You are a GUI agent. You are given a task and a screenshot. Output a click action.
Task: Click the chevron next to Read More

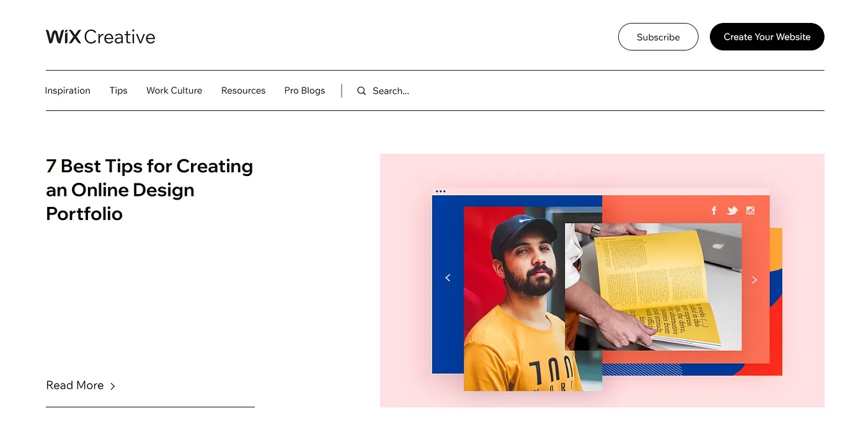[113, 386]
